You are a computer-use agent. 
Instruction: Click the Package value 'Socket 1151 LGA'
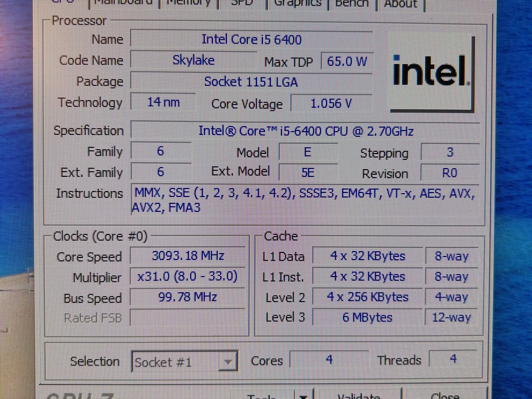click(x=251, y=82)
